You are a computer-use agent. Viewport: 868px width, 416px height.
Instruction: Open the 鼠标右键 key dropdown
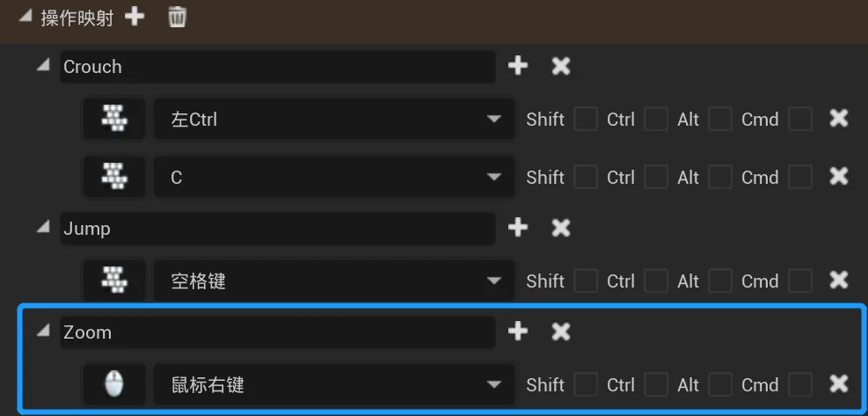[x=334, y=384]
